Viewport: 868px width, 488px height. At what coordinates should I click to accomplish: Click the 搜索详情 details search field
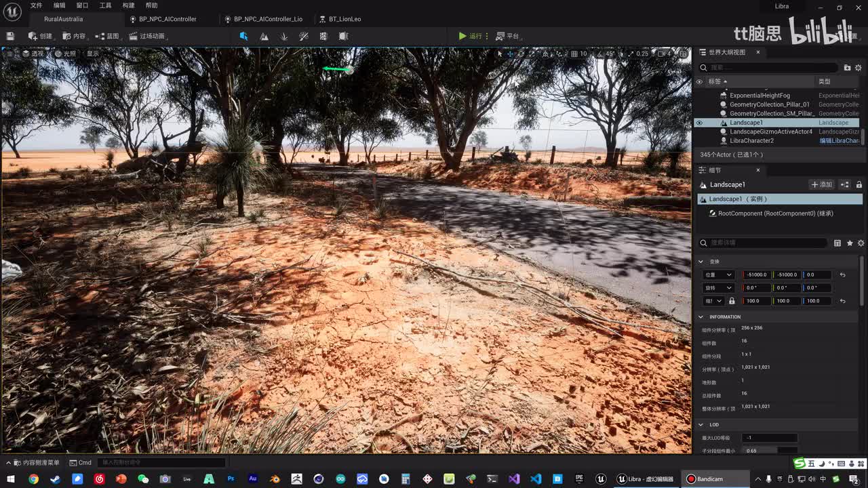pyautogui.click(x=763, y=243)
